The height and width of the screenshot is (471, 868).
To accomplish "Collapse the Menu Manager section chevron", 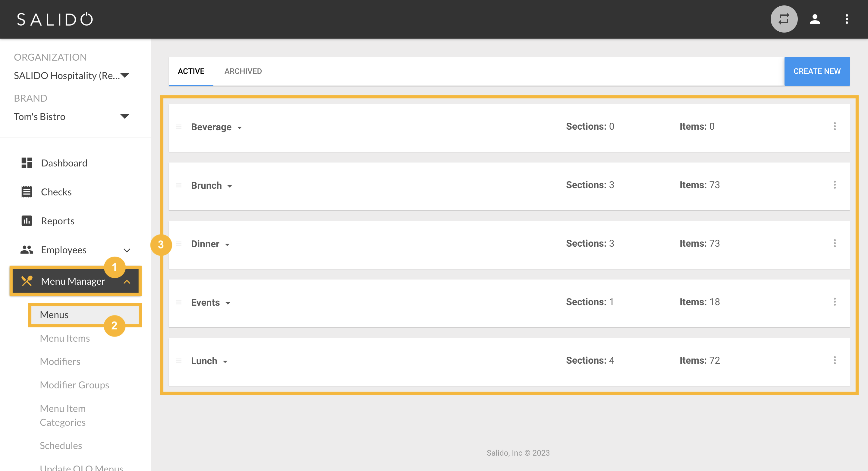I will pyautogui.click(x=127, y=282).
